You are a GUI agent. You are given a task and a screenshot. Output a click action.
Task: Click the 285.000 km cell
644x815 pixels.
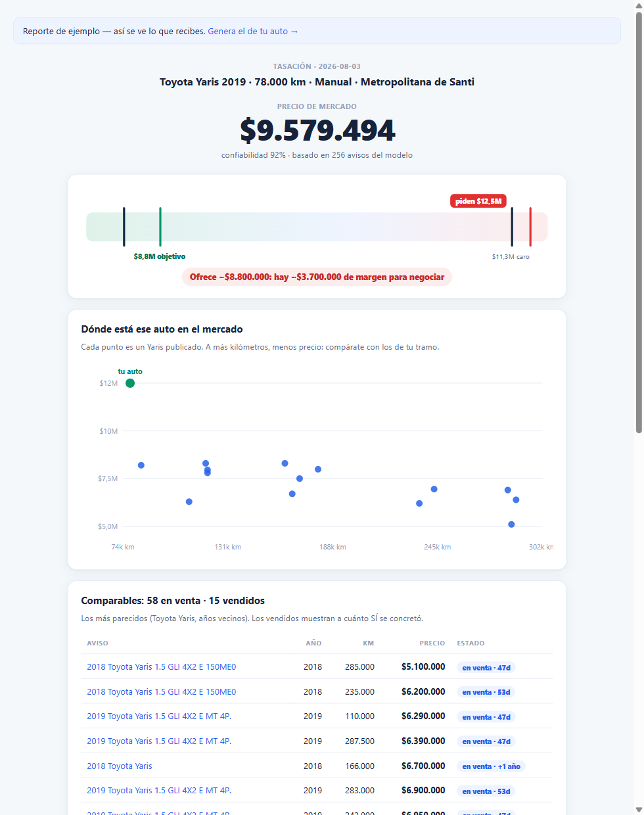tap(359, 666)
